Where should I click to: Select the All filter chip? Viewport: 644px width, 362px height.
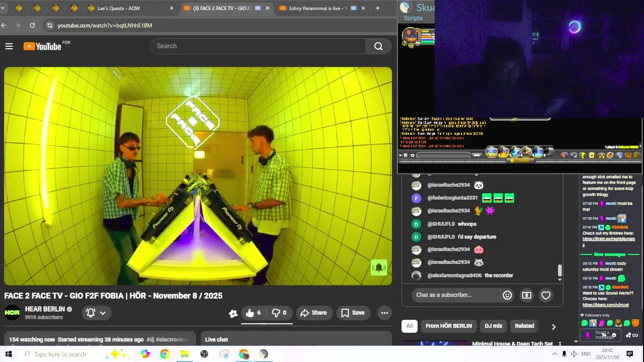coord(410,326)
